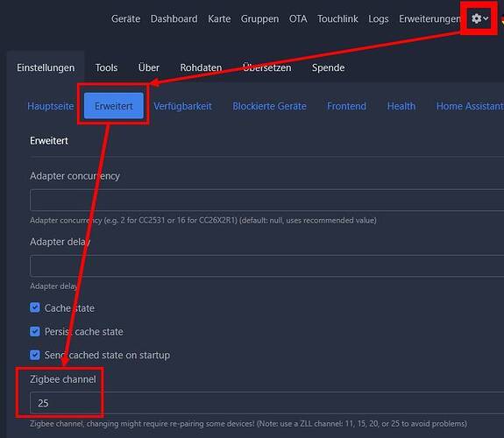Open the Touchlink page

(337, 19)
